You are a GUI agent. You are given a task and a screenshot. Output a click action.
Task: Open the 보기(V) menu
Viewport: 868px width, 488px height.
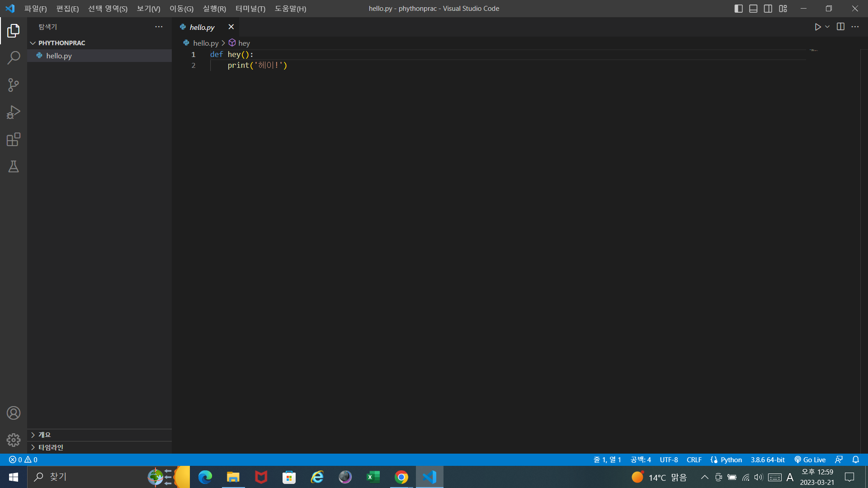pos(148,9)
